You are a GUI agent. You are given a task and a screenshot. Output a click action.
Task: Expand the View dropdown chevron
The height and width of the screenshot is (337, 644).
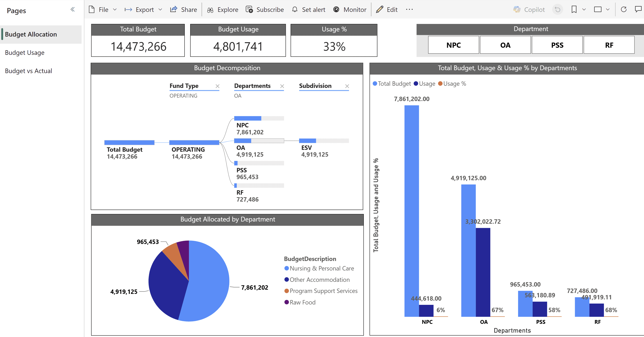tap(608, 10)
